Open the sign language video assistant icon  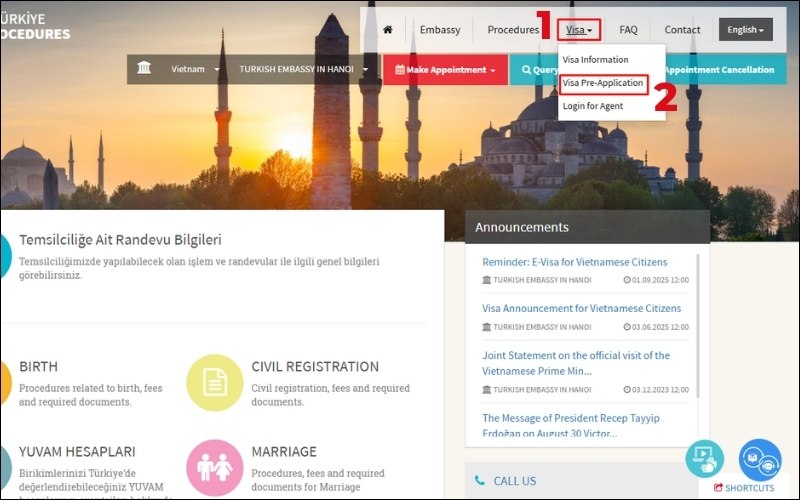point(705,459)
